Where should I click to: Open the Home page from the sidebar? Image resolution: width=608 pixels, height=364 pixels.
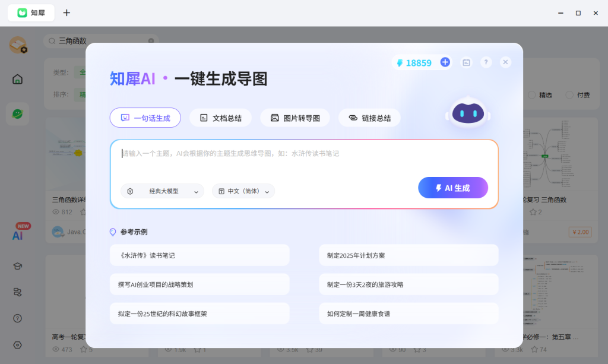click(17, 80)
